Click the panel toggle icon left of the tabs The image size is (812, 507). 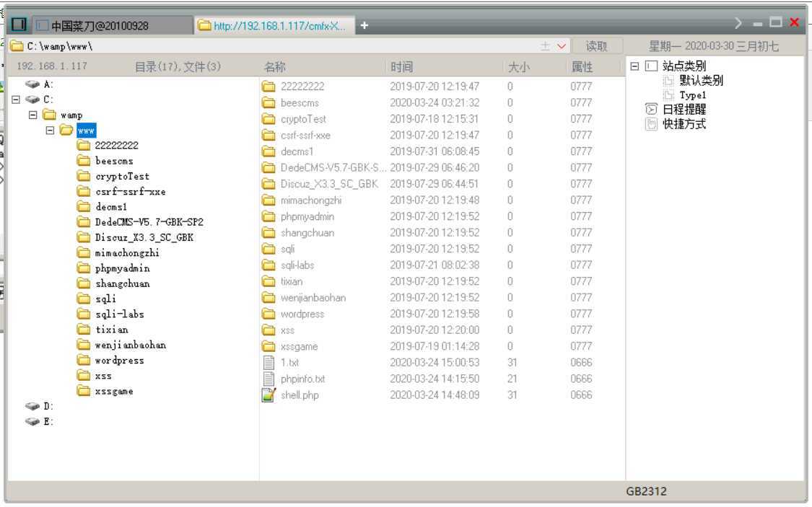(19, 25)
